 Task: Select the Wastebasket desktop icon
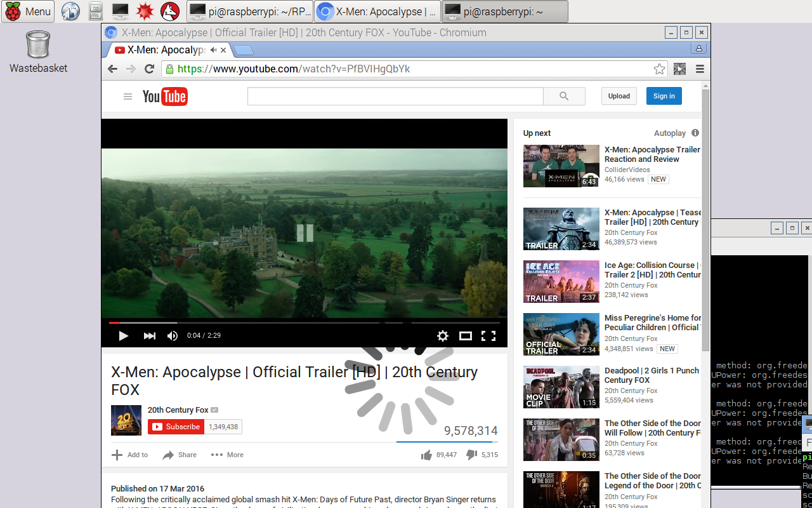tap(38, 52)
